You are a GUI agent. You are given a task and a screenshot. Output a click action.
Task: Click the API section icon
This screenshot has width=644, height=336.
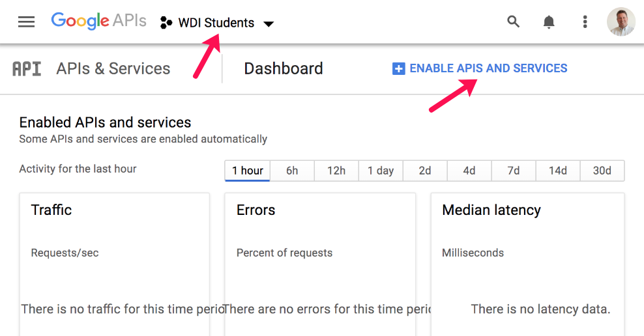[27, 69]
